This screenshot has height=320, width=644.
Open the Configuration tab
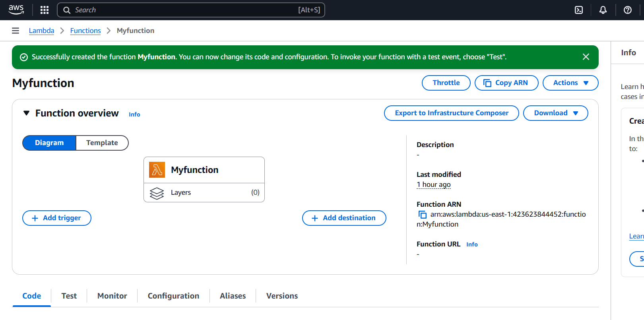pyautogui.click(x=173, y=296)
